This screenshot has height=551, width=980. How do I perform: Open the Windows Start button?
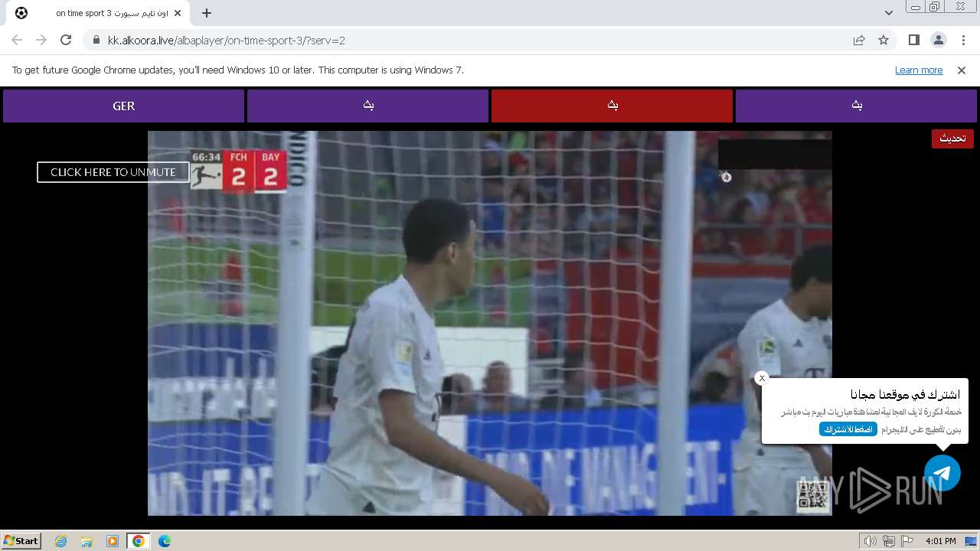point(21,541)
